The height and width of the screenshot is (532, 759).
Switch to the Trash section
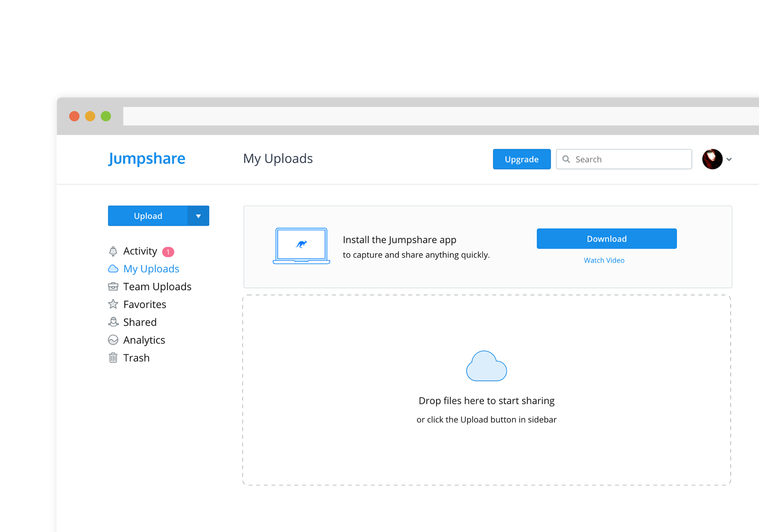pos(136,357)
